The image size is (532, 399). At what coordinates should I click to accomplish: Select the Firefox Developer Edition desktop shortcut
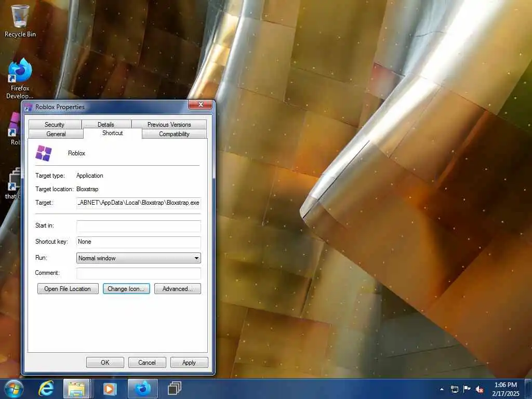pos(20,79)
